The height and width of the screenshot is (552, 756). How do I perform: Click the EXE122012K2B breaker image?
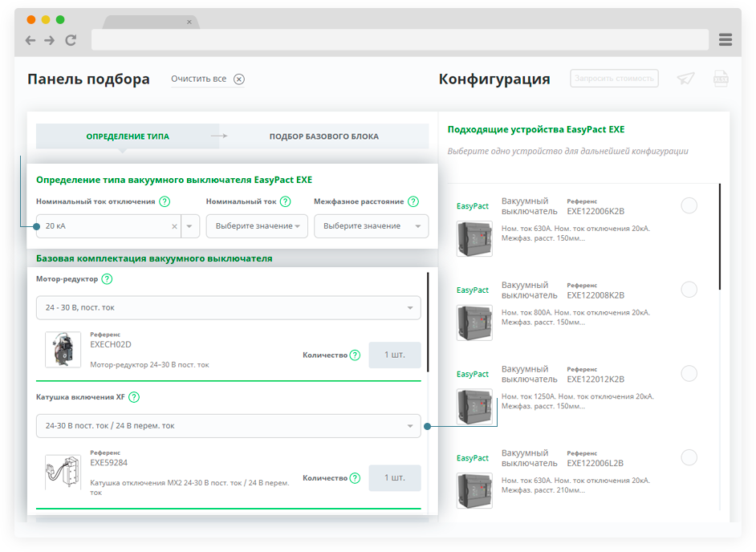pyautogui.click(x=474, y=407)
